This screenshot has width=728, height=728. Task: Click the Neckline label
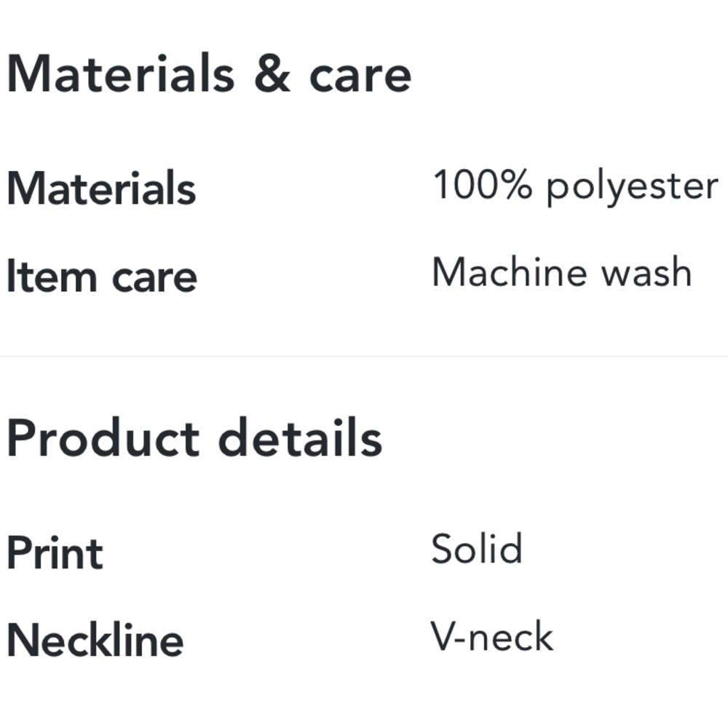click(x=95, y=640)
